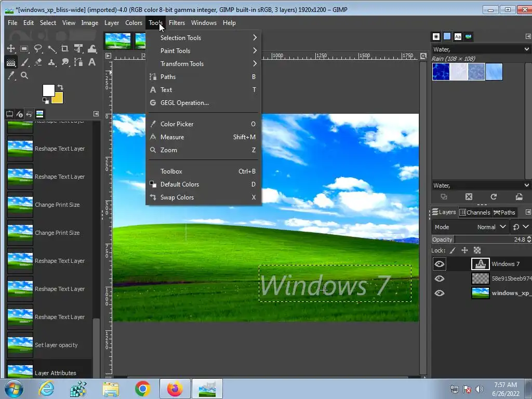This screenshot has width=532, height=399.
Task: Expand the Selection Tools submenu
Action: (203, 37)
